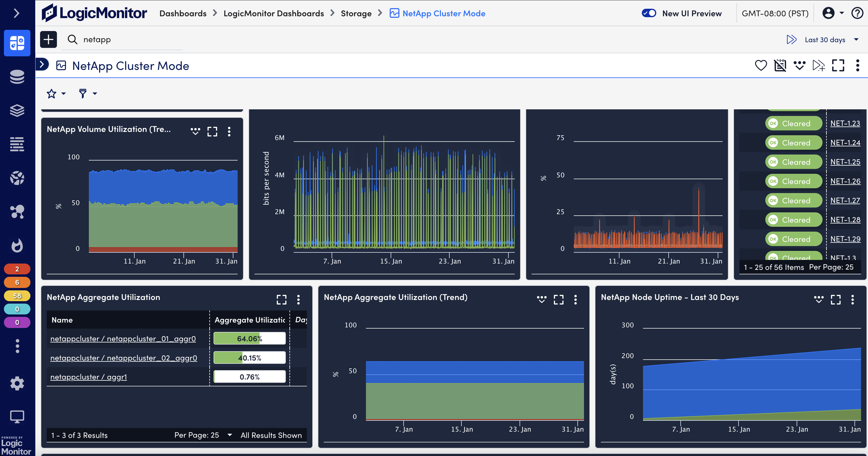Open the help question mark icon
The width and height of the screenshot is (868, 456).
[x=857, y=14]
